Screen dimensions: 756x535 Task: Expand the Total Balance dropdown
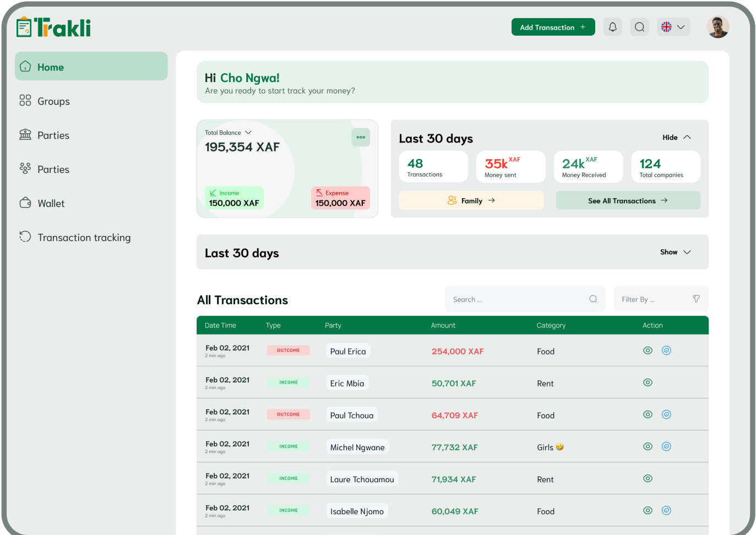pos(248,133)
